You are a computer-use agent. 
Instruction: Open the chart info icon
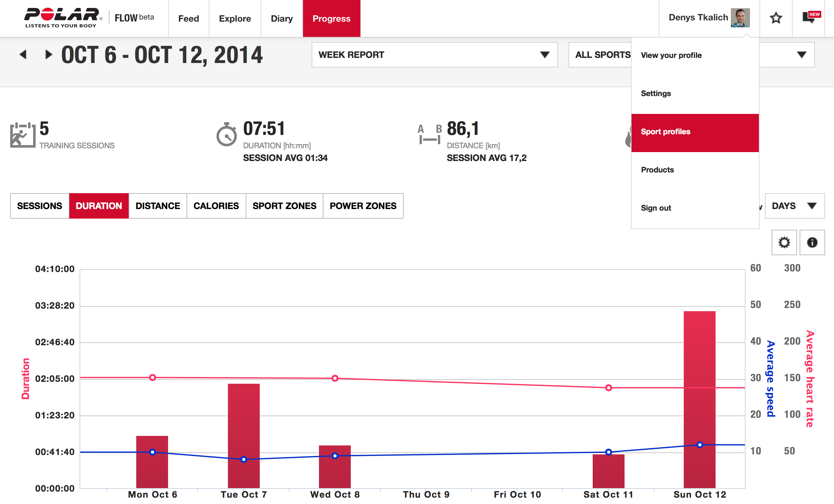point(812,242)
